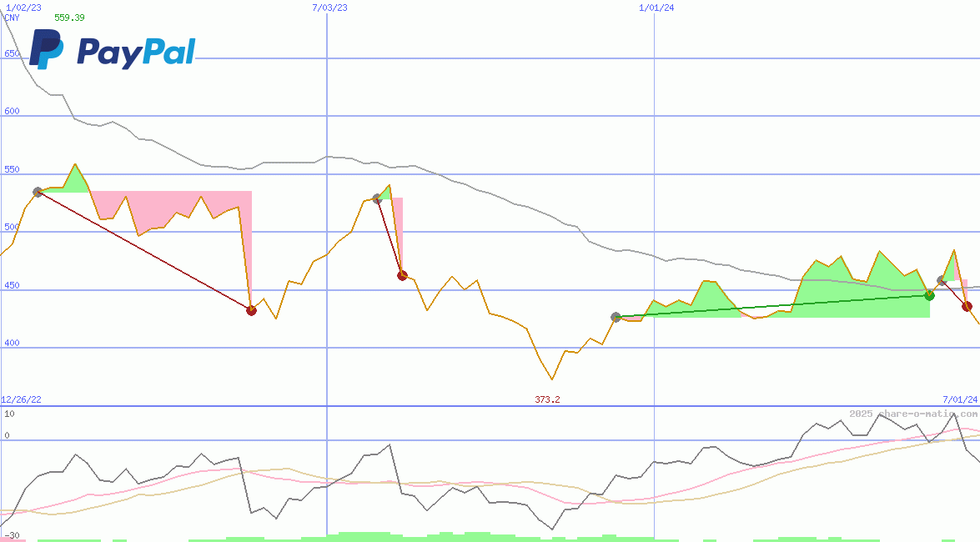Click the rightmost red price marker
The image size is (980, 542).
pos(969,306)
